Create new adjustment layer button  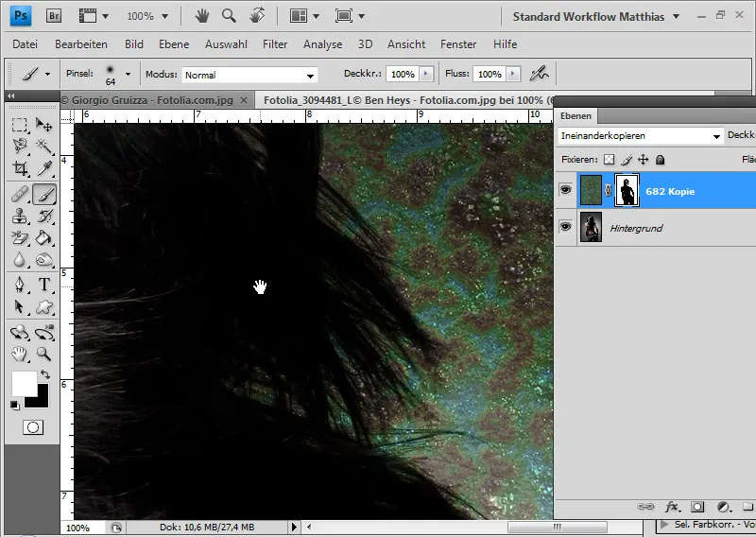(723, 507)
